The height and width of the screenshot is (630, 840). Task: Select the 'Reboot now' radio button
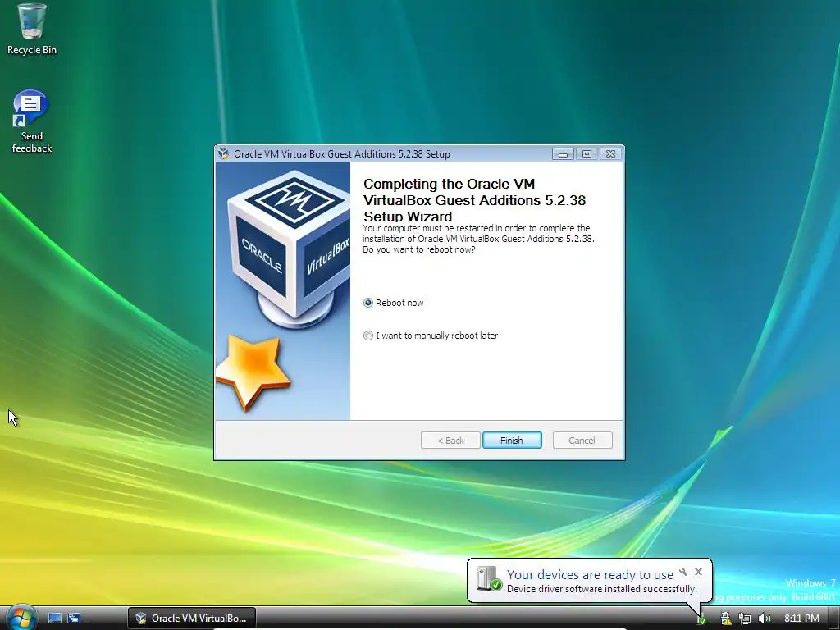point(368,303)
